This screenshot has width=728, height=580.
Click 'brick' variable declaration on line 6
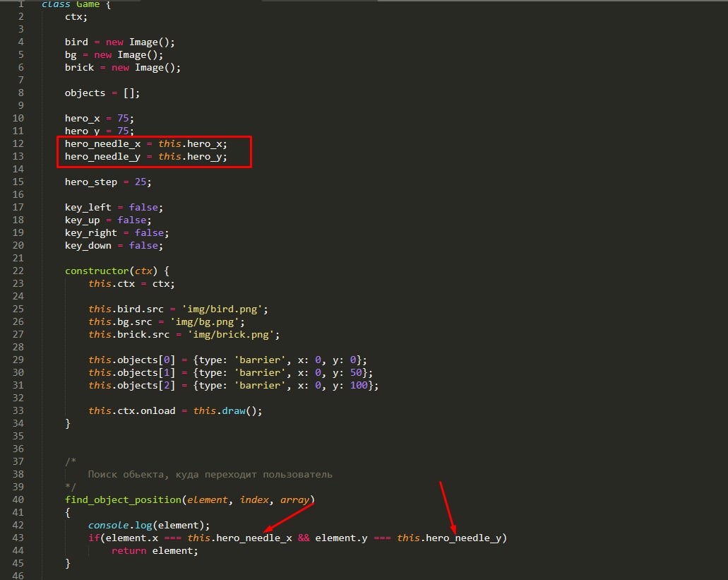79,67
